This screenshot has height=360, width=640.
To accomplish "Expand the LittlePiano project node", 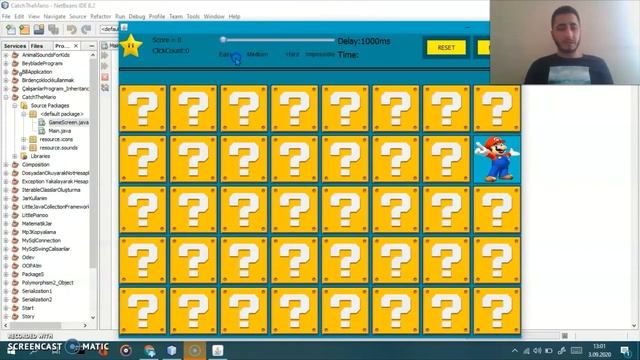I will 6,215.
